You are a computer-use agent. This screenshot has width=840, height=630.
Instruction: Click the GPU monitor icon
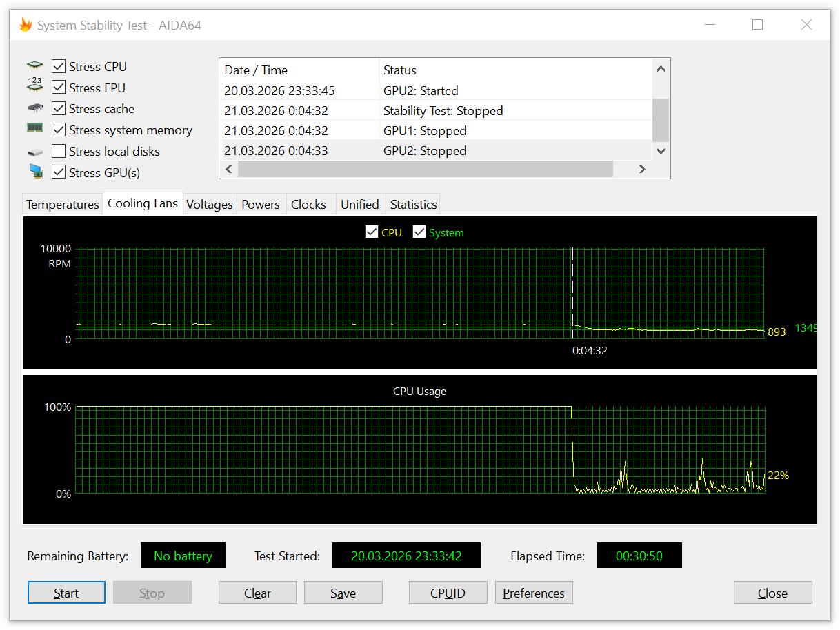36,172
